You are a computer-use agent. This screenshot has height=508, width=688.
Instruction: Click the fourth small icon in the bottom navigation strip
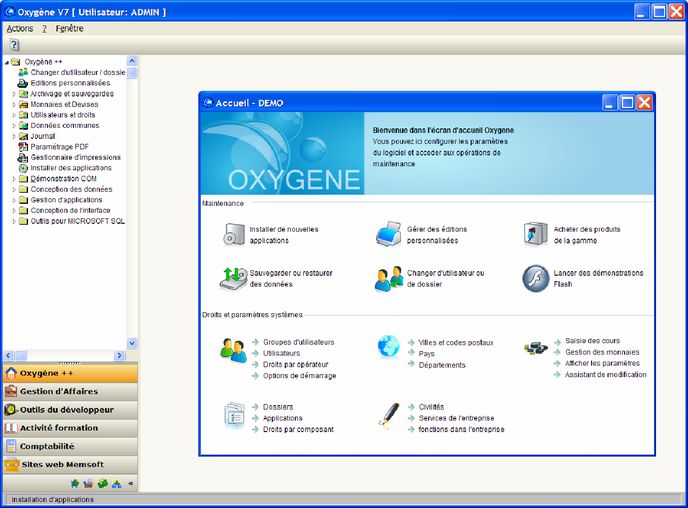coord(116,484)
